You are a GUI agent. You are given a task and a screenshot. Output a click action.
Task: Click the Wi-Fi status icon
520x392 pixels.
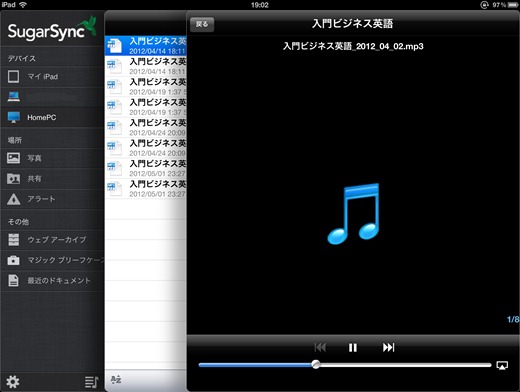click(x=23, y=5)
